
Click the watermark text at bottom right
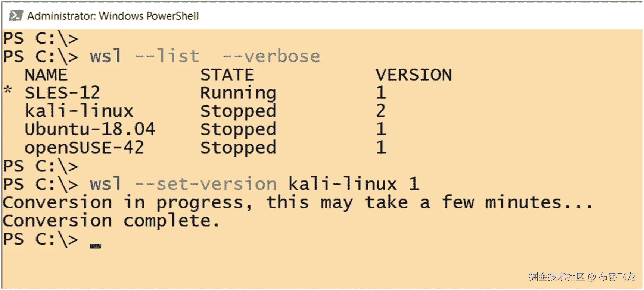click(x=582, y=277)
